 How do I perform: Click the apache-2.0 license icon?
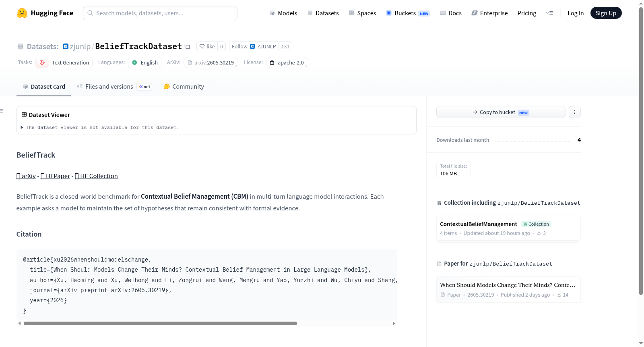[x=272, y=62]
